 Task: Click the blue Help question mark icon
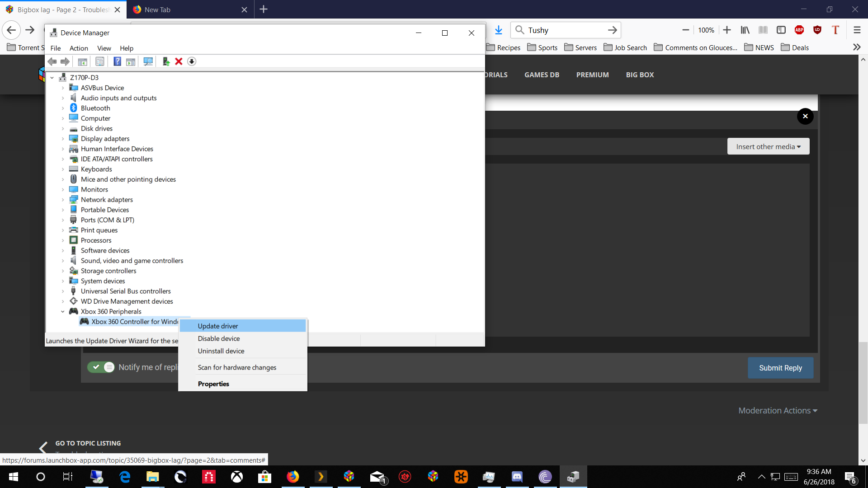(117, 61)
